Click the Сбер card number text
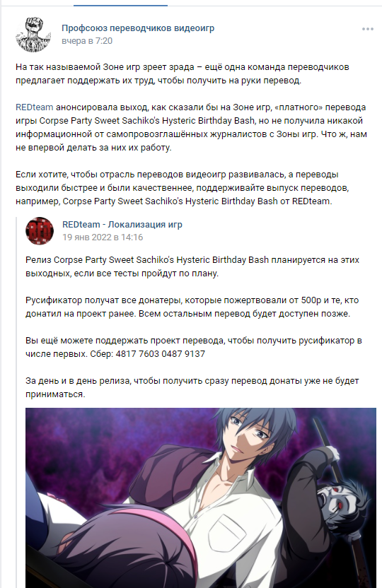 coord(161,354)
